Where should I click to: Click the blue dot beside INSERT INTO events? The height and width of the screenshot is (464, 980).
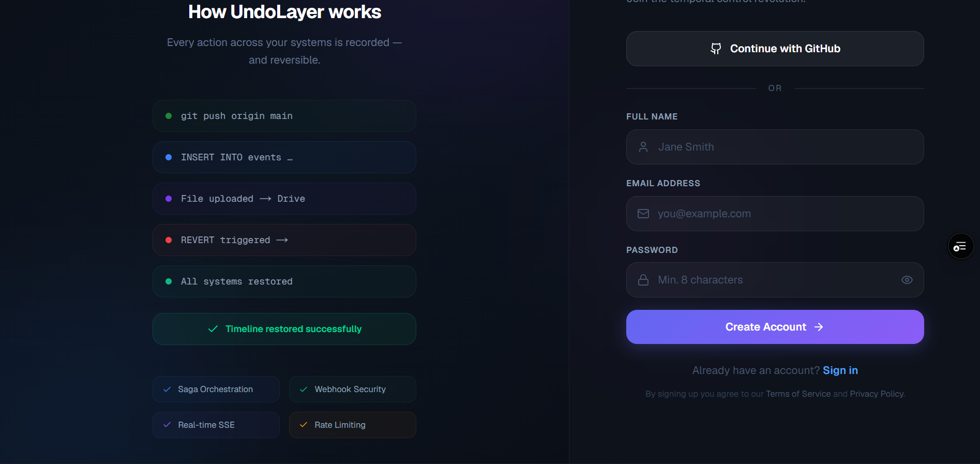(x=169, y=157)
